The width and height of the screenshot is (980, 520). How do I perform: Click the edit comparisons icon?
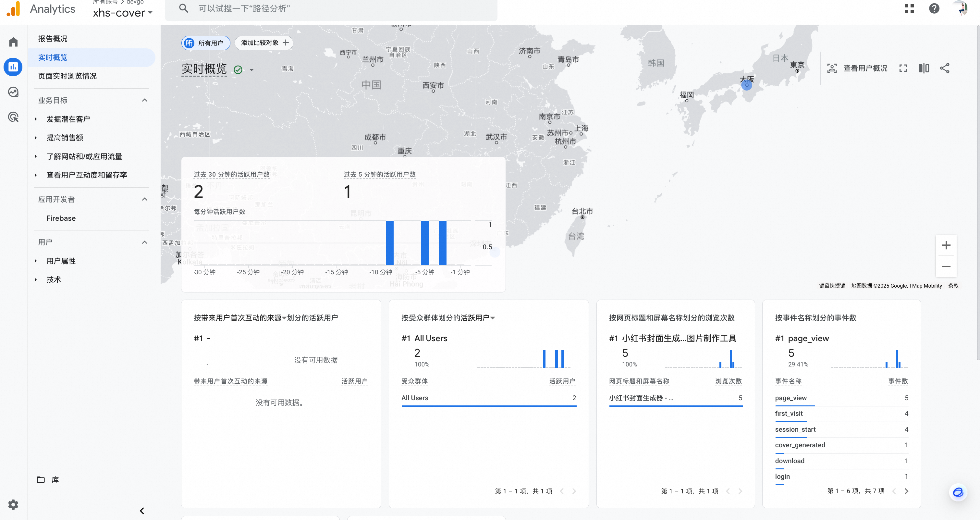(x=924, y=68)
